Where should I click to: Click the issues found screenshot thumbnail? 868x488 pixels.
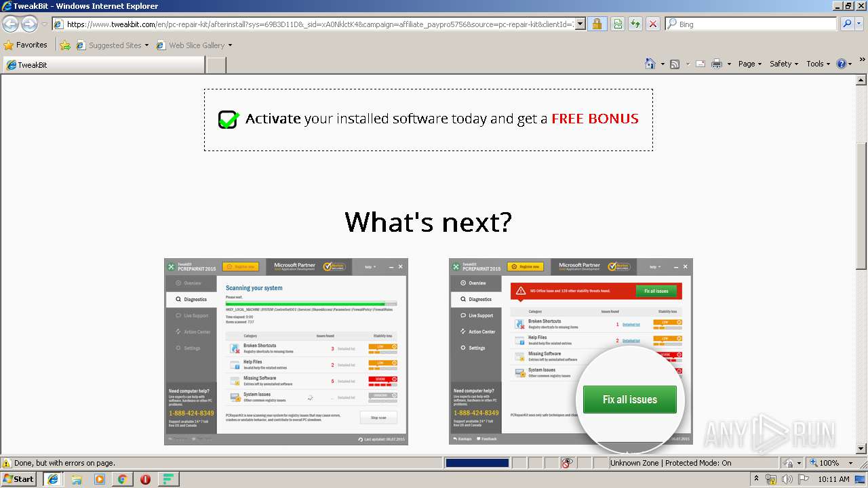click(570, 351)
